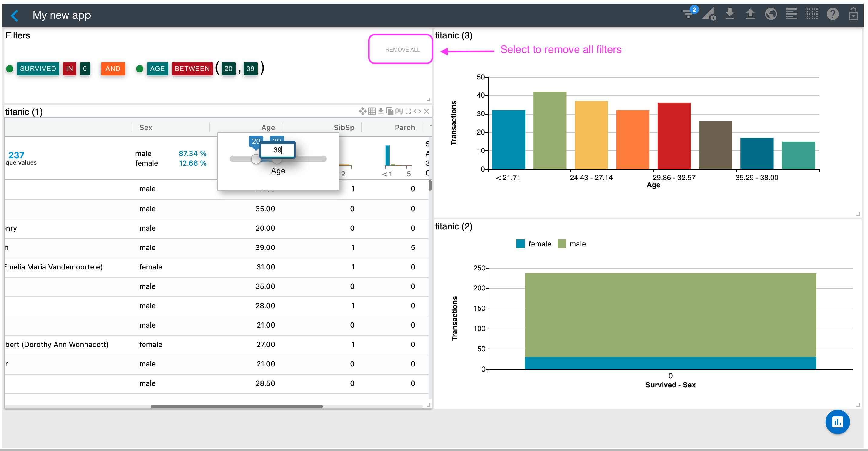868x451 pixels.
Task: Click the globe icon in the header
Action: click(x=771, y=14)
